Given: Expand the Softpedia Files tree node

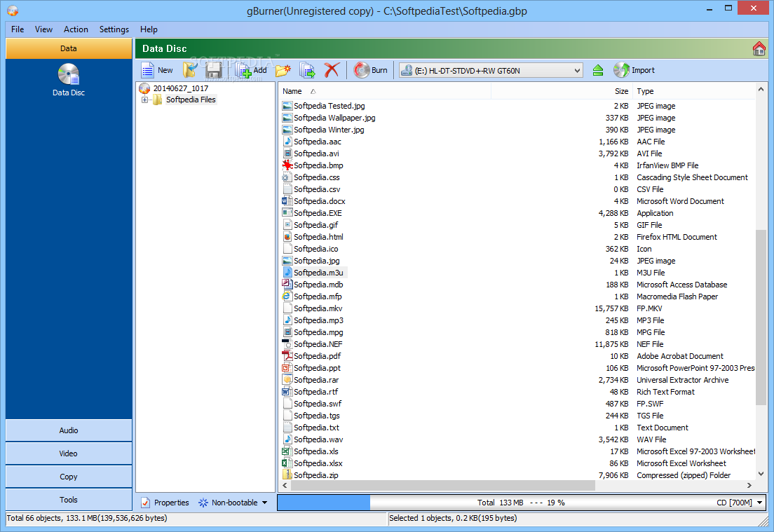Looking at the screenshot, I should 144,100.
